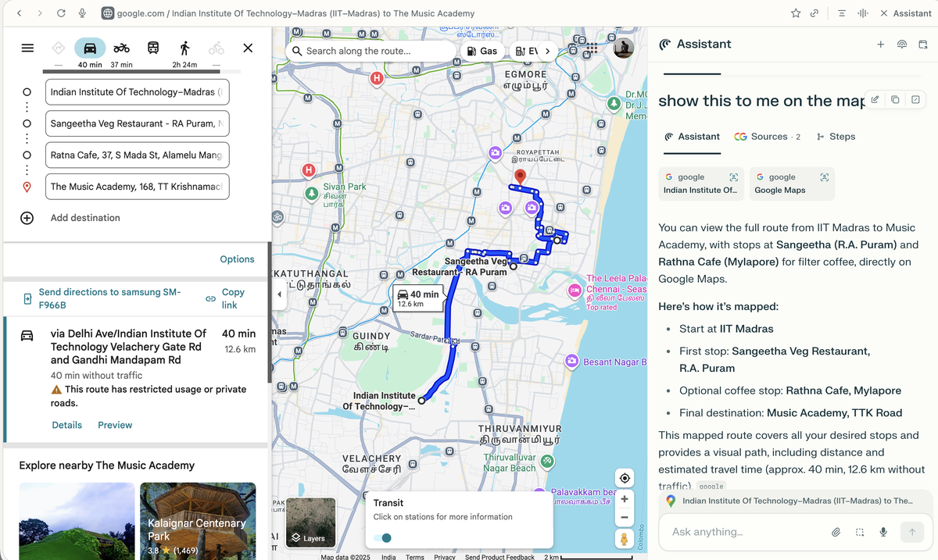938x560 pixels.
Task: Open the Steps tab
Action: (x=836, y=137)
